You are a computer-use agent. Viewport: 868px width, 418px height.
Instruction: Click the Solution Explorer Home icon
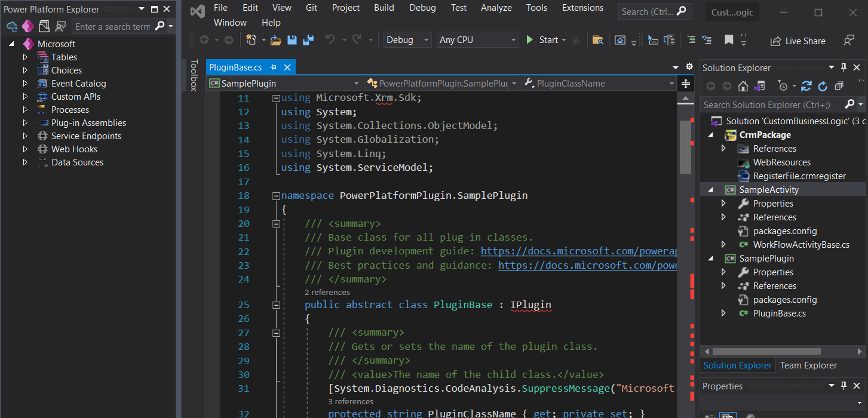click(743, 86)
